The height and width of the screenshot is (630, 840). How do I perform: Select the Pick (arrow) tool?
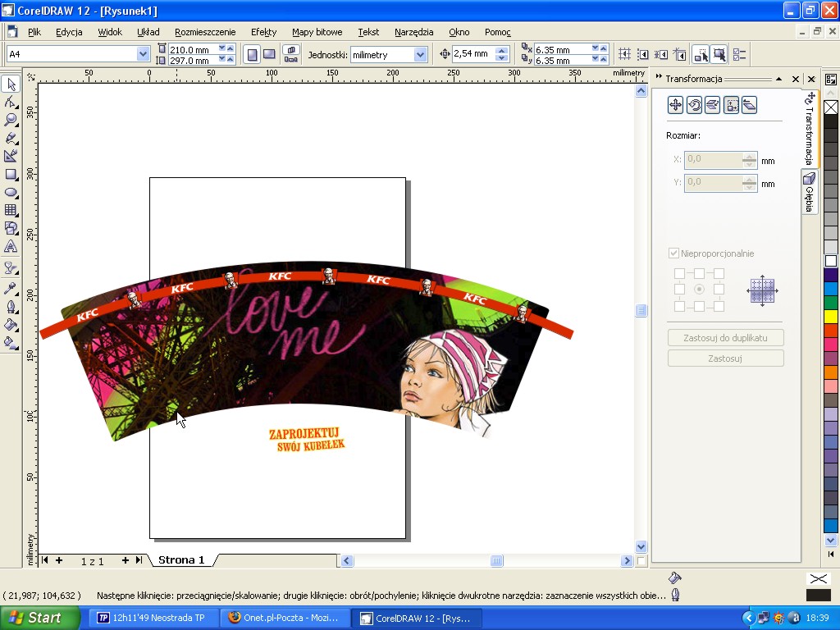pyautogui.click(x=11, y=84)
